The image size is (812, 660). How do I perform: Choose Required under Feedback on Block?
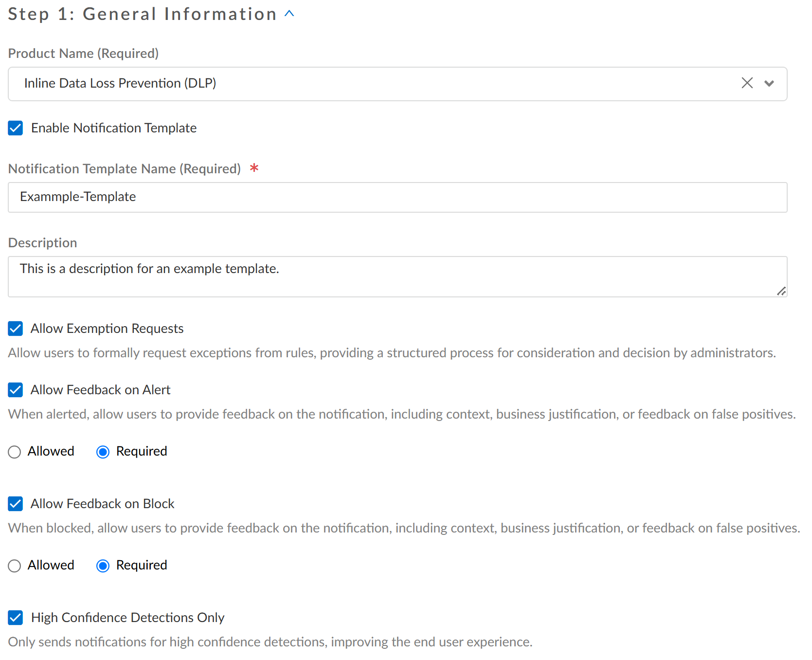pyautogui.click(x=103, y=566)
